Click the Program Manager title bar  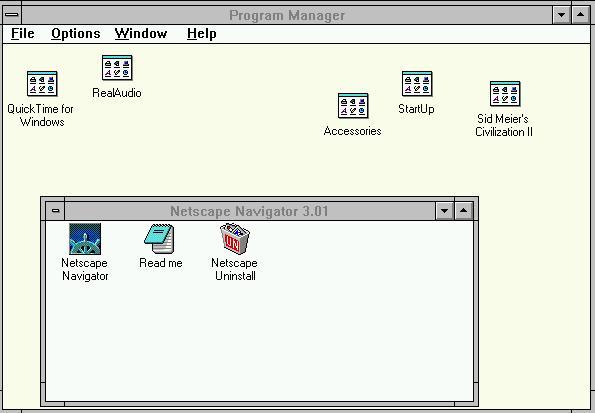click(x=287, y=15)
